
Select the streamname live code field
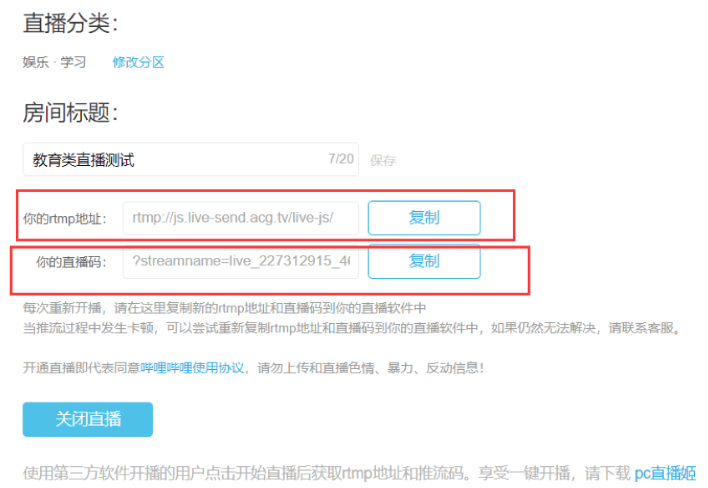[241, 261]
